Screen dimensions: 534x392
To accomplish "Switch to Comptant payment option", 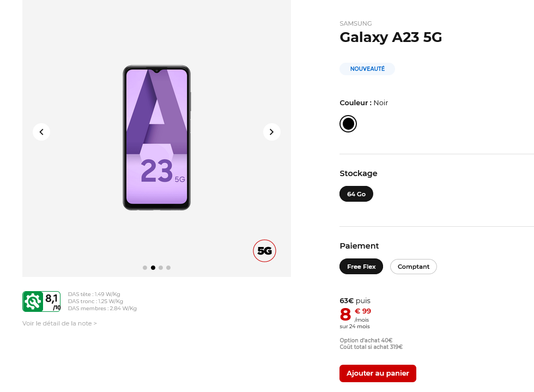I will pos(414,267).
